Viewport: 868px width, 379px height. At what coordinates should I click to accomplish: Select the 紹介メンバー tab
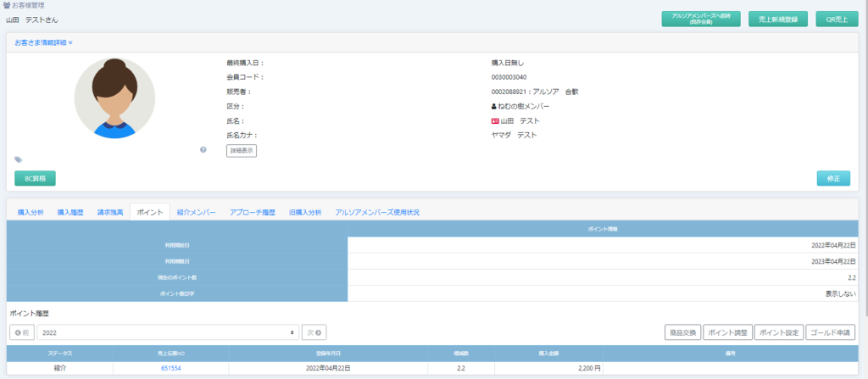pyautogui.click(x=196, y=212)
